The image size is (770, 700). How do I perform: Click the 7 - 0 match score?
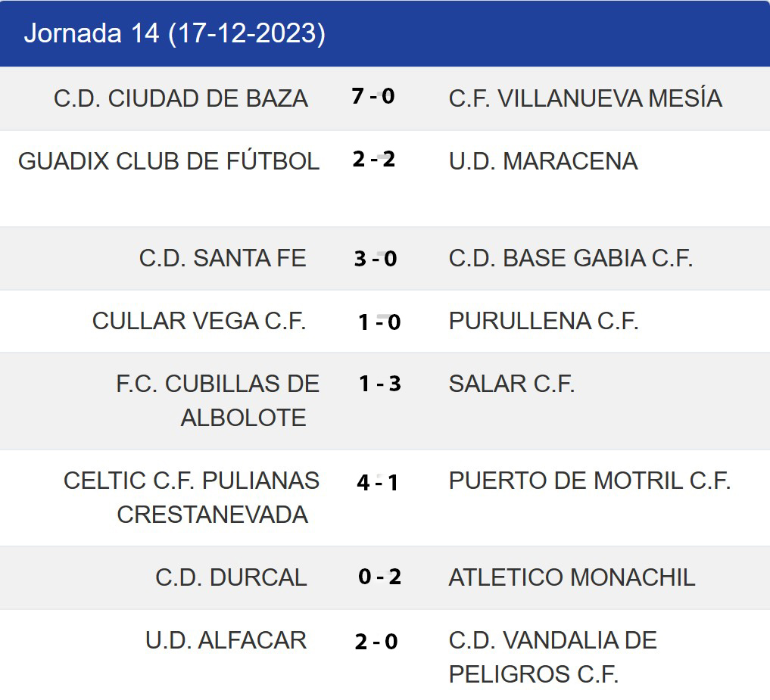[374, 97]
